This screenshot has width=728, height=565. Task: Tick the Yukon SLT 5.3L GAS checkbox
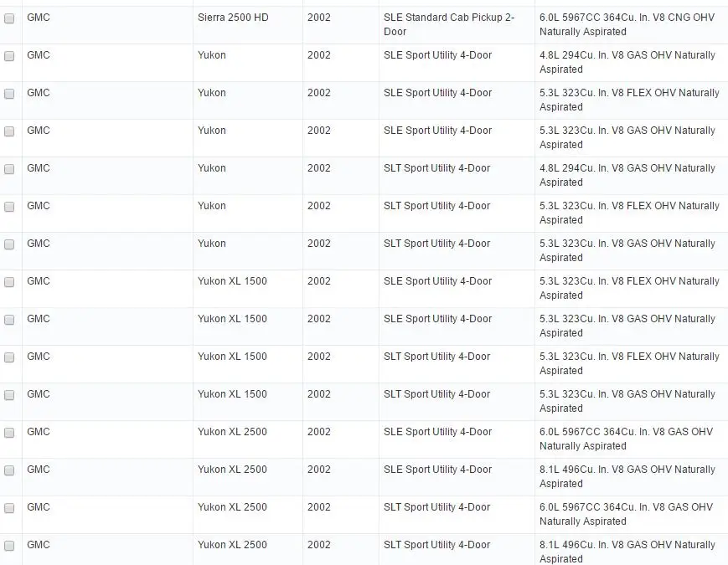9,244
